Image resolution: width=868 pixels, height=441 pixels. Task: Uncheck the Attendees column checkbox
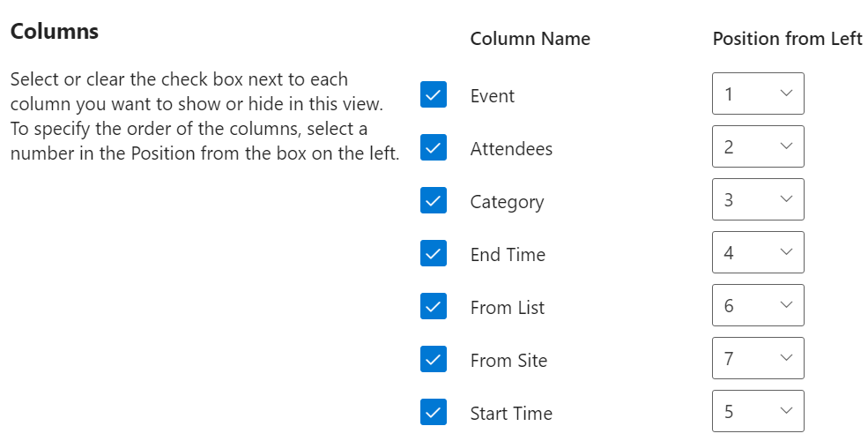pyautogui.click(x=434, y=147)
